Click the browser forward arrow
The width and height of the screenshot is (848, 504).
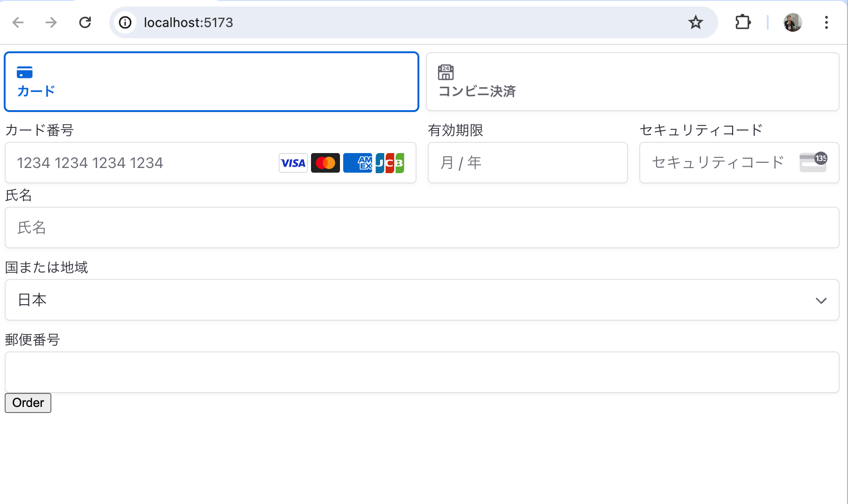(51, 22)
